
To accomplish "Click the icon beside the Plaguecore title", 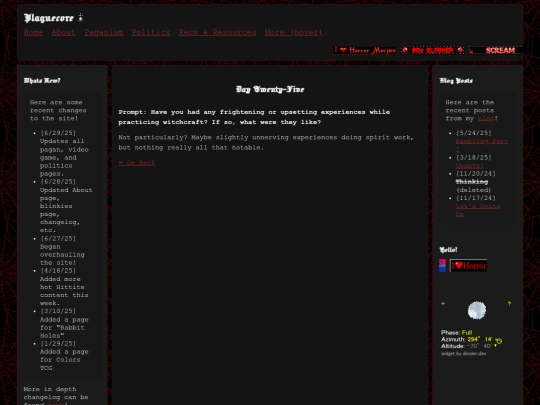I will point(81,18).
